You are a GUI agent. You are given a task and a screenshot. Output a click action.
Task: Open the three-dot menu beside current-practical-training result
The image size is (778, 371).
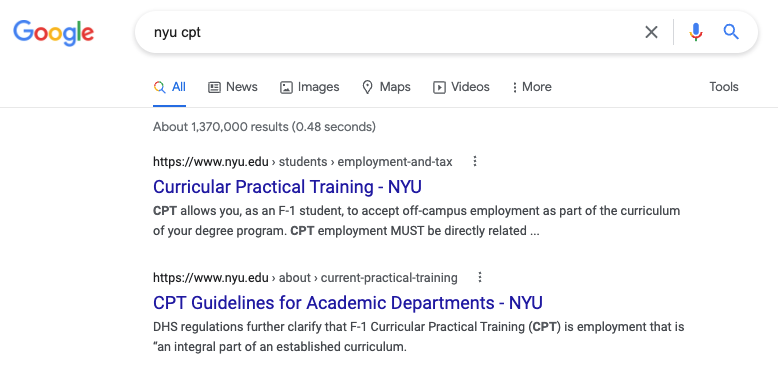tap(480, 277)
